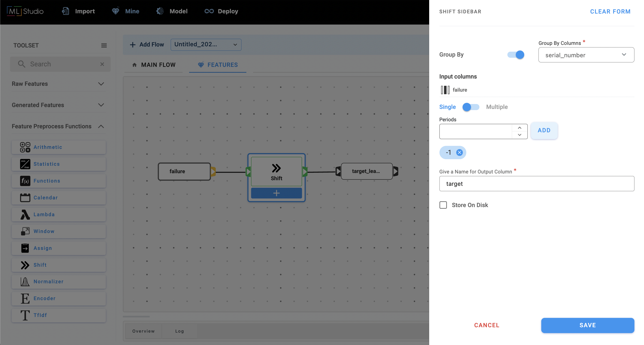Click the Arithmetic tool icon

tap(25, 147)
